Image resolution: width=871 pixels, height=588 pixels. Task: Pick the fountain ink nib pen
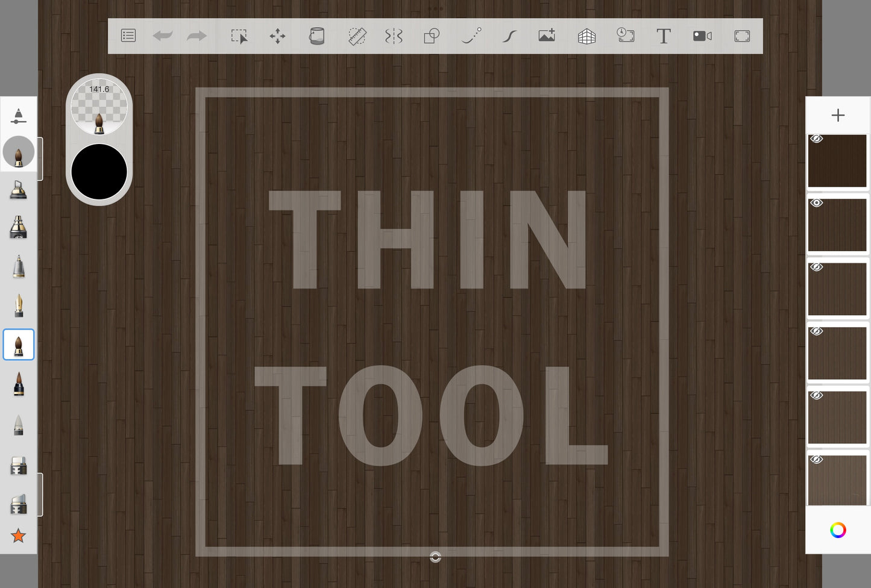pos(19,305)
